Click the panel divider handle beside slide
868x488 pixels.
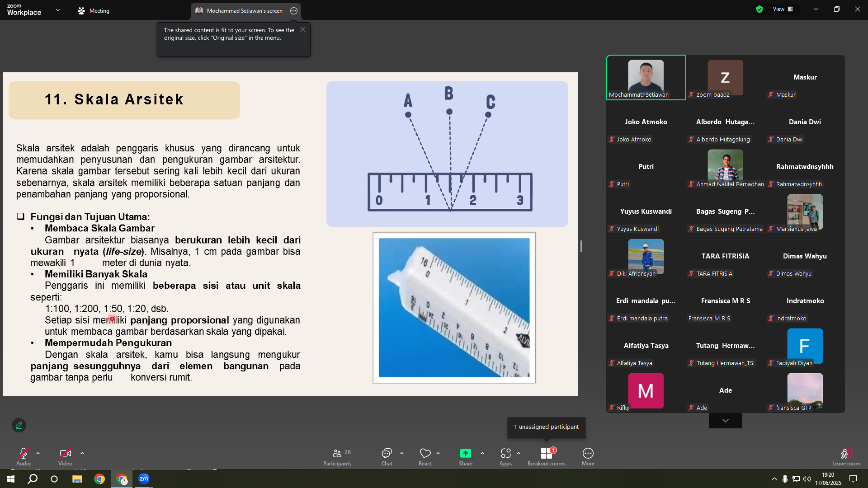click(x=581, y=246)
